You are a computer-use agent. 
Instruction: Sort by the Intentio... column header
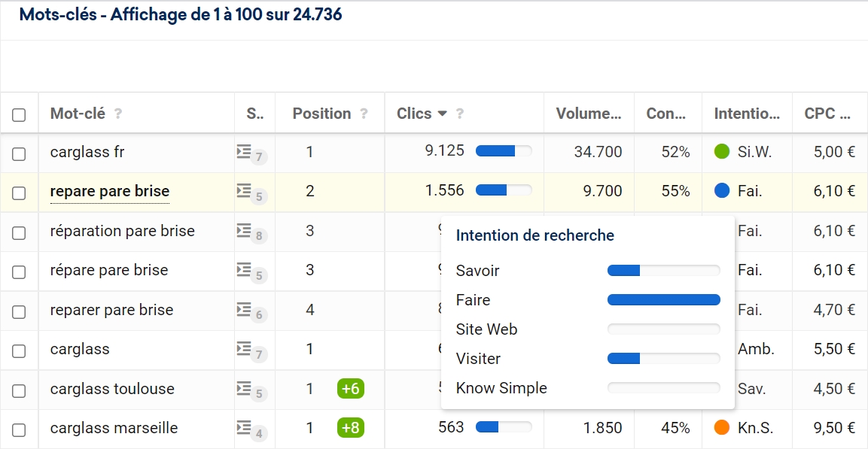pos(747,114)
